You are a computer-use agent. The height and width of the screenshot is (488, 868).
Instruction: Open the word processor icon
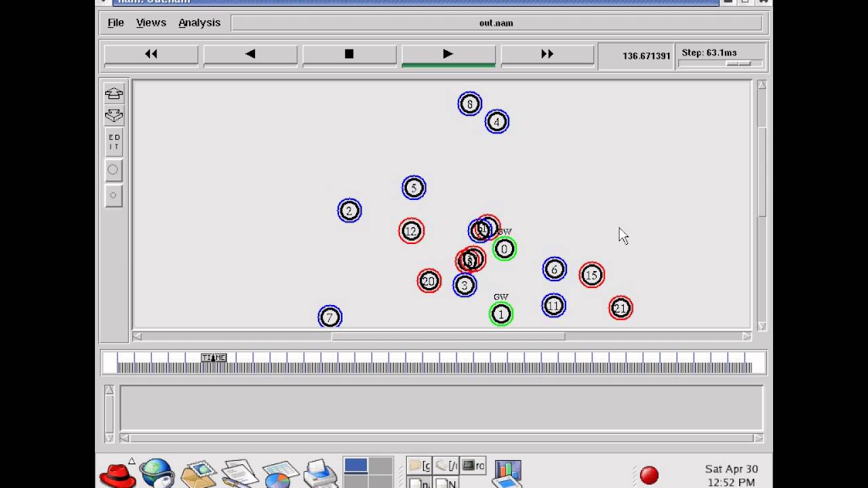click(239, 473)
